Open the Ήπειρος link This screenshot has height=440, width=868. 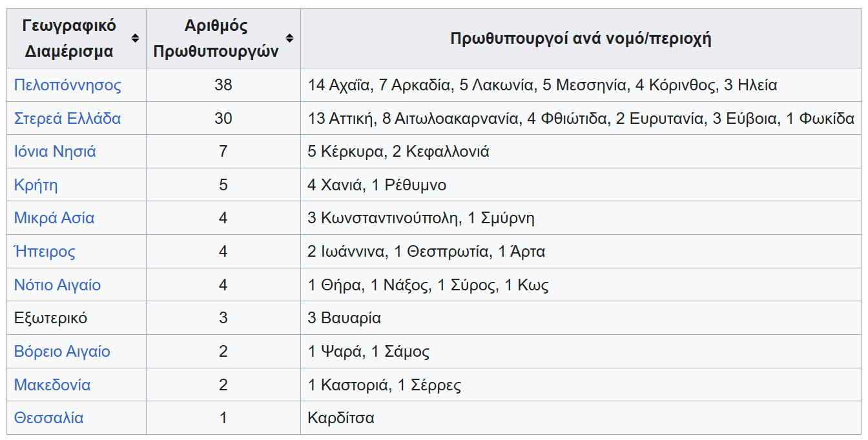tap(45, 252)
